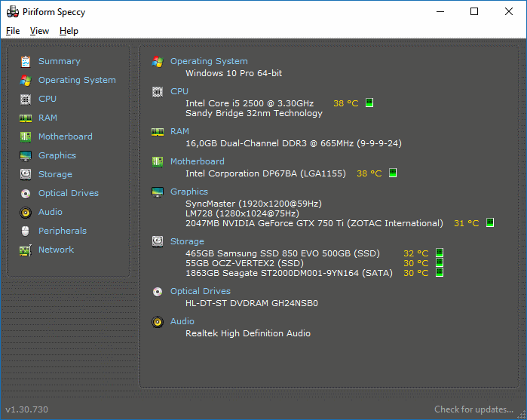The image size is (527, 420).
Task: Select Audio label in the sidebar
Action: (x=50, y=212)
